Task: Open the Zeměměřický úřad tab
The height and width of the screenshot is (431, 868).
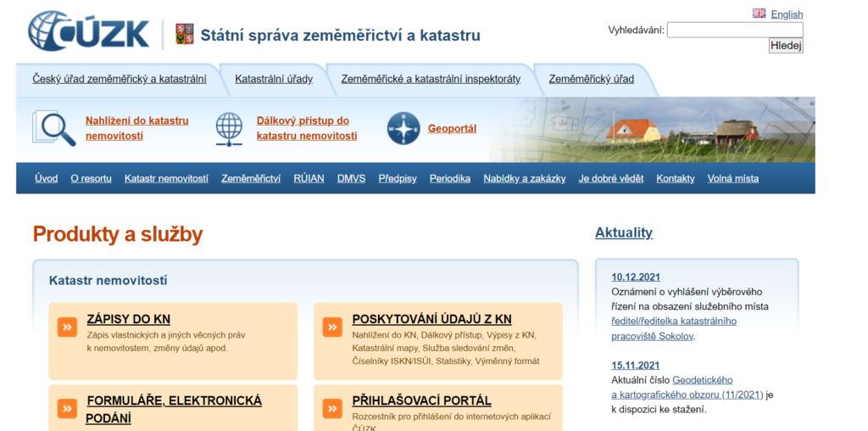Action: click(591, 79)
